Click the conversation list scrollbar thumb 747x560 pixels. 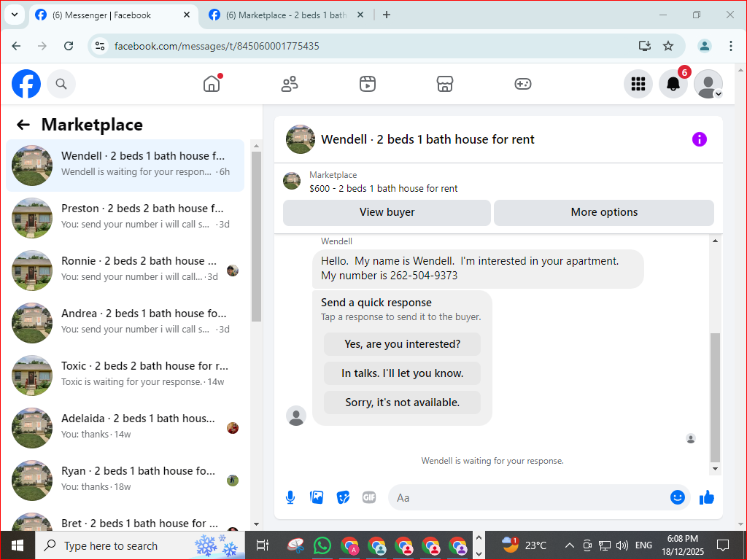(x=256, y=236)
